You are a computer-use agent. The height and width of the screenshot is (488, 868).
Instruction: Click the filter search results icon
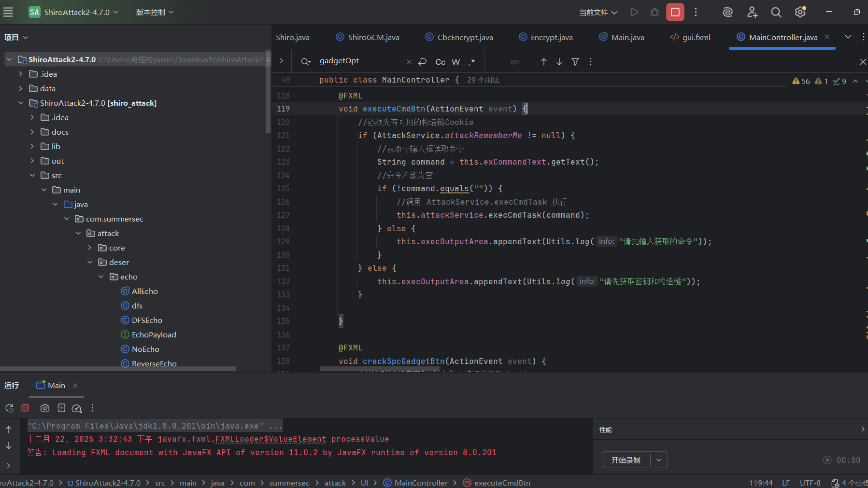(575, 62)
